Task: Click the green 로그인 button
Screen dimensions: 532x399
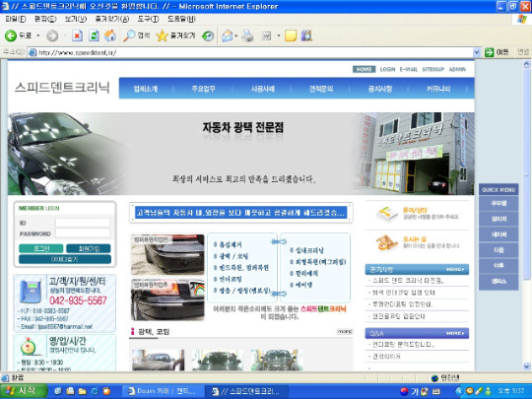Action: (x=41, y=248)
